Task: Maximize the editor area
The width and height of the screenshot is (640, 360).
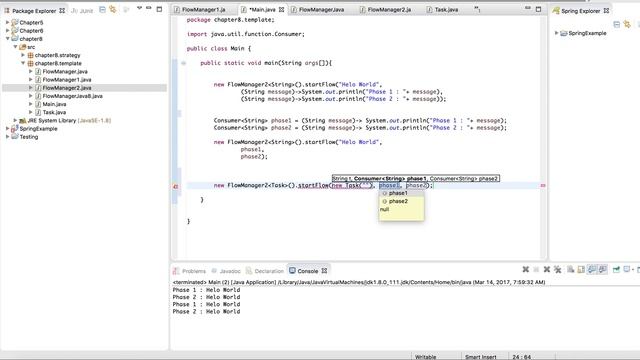Action: 538,9
